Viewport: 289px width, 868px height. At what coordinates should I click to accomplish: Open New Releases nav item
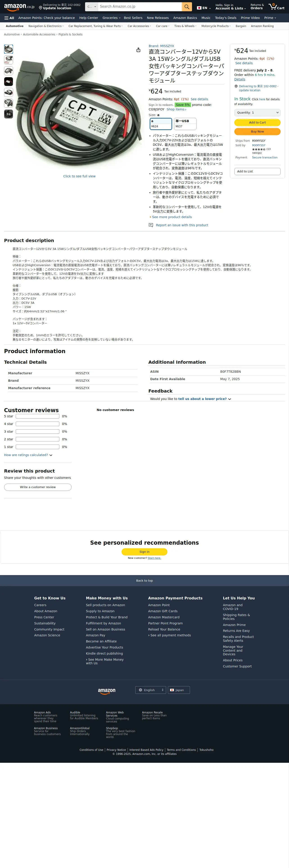coord(158,18)
